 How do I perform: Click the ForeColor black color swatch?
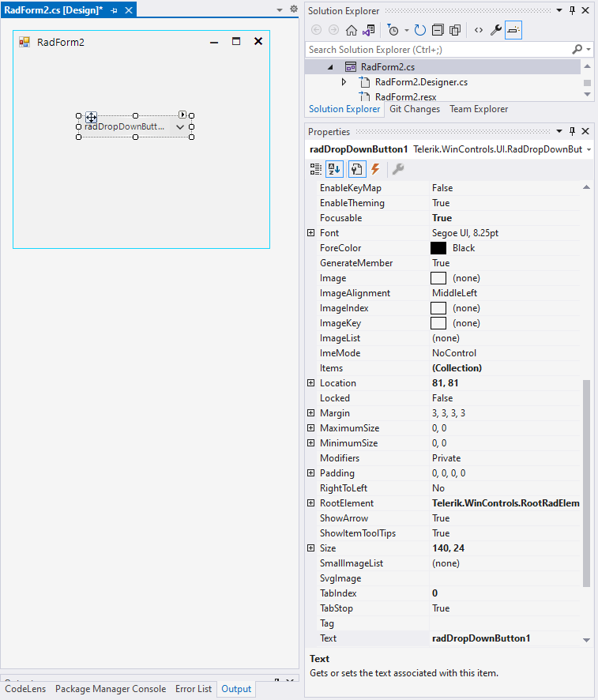coord(438,248)
